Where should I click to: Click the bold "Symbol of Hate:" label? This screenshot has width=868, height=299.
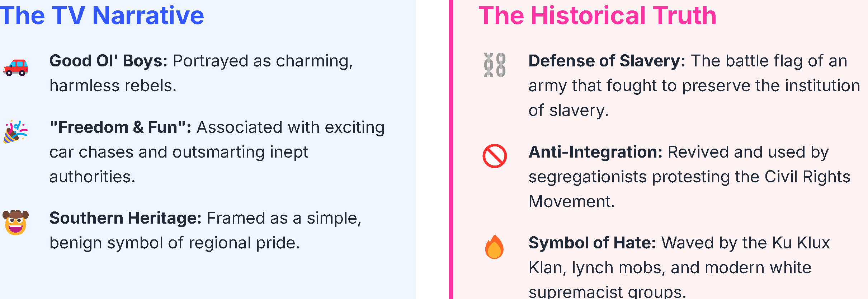pos(592,243)
